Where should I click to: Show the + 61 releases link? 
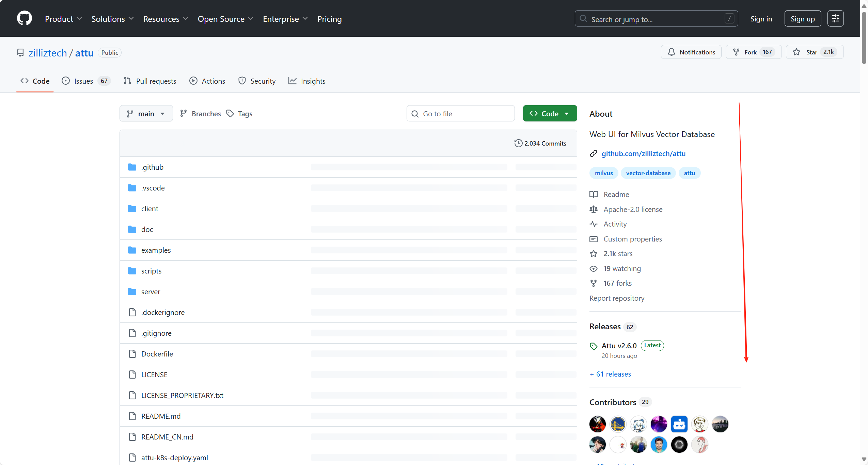click(x=610, y=374)
